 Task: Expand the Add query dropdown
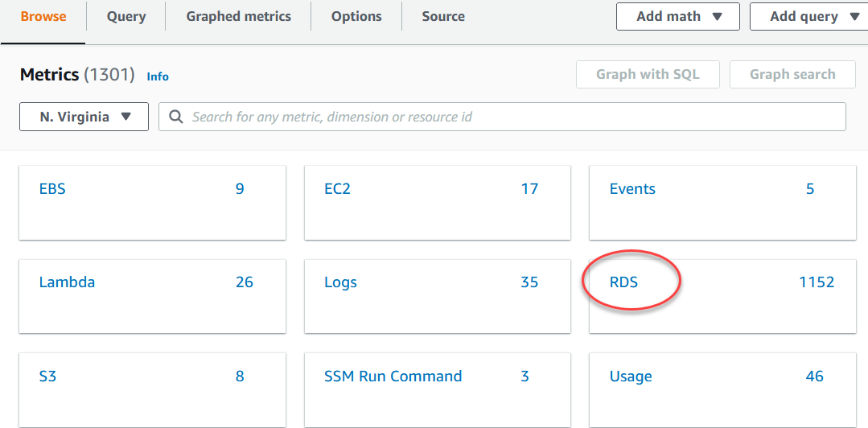pos(808,16)
